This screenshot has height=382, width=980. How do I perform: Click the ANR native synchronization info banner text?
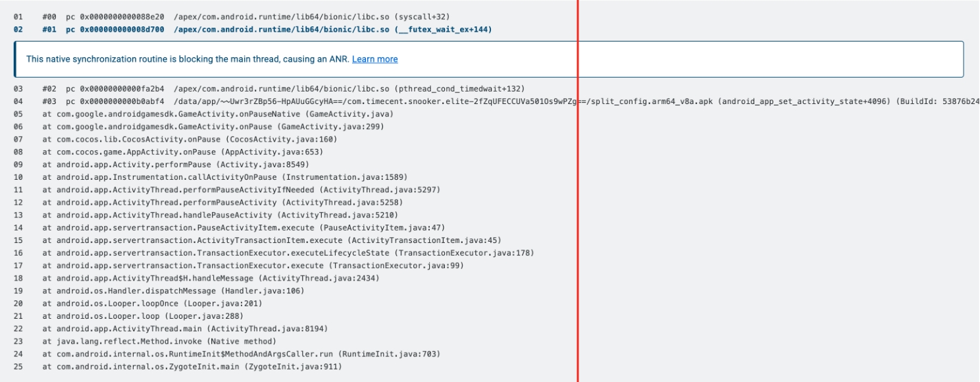click(188, 59)
